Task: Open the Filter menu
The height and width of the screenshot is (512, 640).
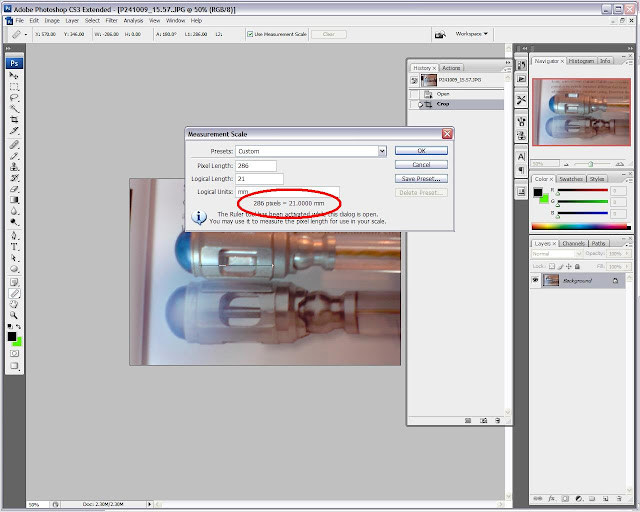Action: point(111,20)
